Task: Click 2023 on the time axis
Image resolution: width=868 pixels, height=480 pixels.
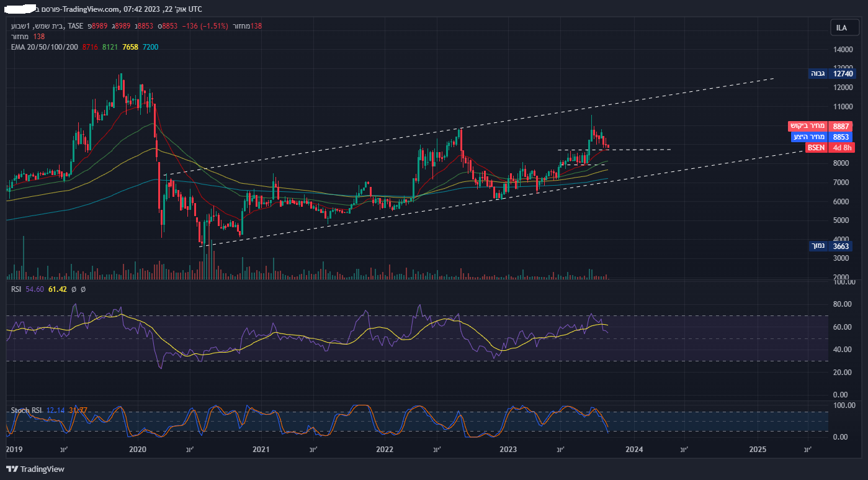Action: pos(509,449)
